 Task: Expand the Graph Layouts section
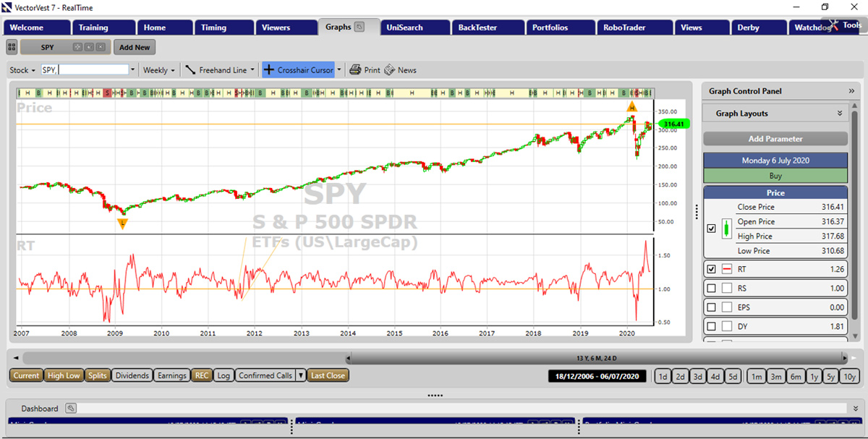click(839, 114)
